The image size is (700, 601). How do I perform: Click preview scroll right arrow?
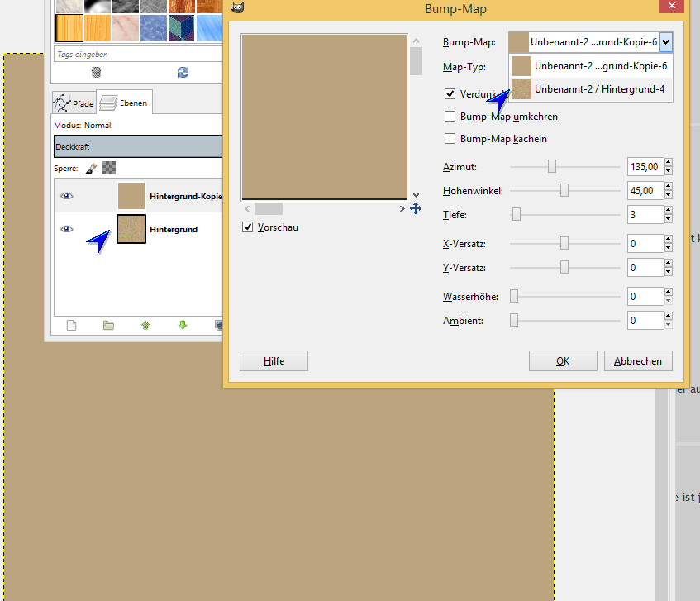tap(402, 208)
